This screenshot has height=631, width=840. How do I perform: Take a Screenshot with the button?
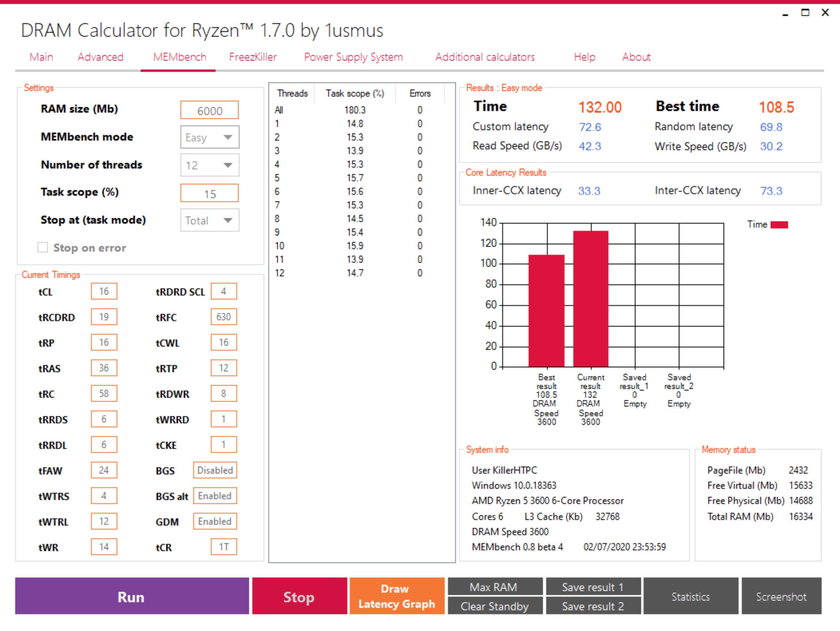(x=781, y=596)
